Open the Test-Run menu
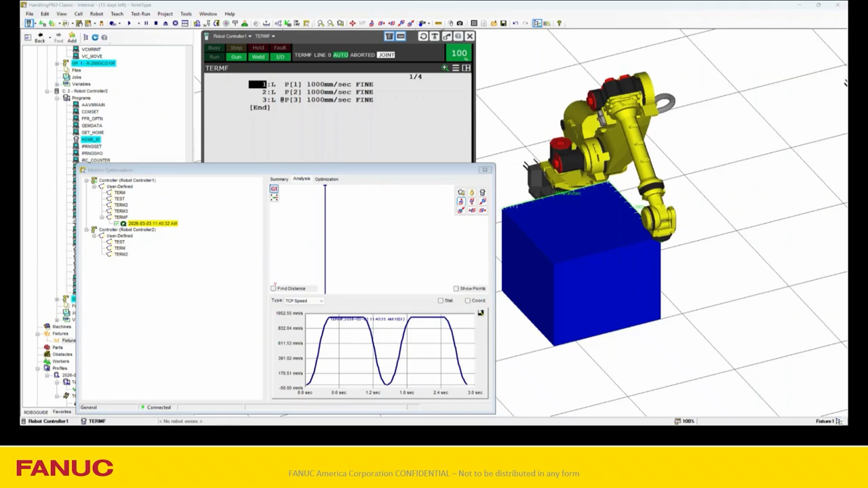Viewport: 868px width, 488px height. (140, 14)
